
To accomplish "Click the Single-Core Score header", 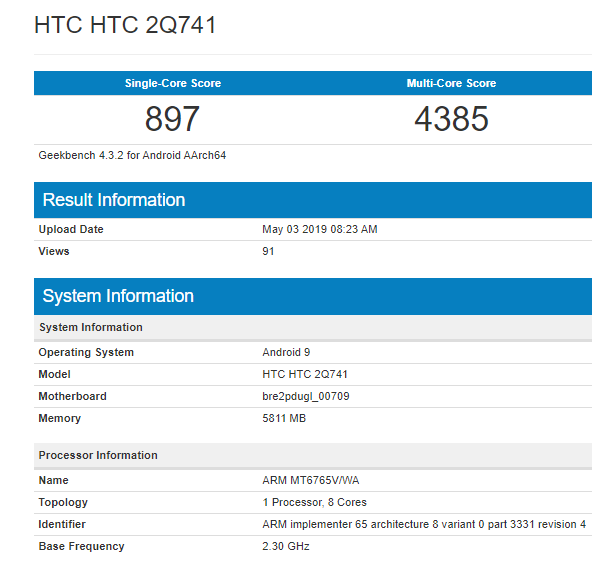I will point(173,83).
